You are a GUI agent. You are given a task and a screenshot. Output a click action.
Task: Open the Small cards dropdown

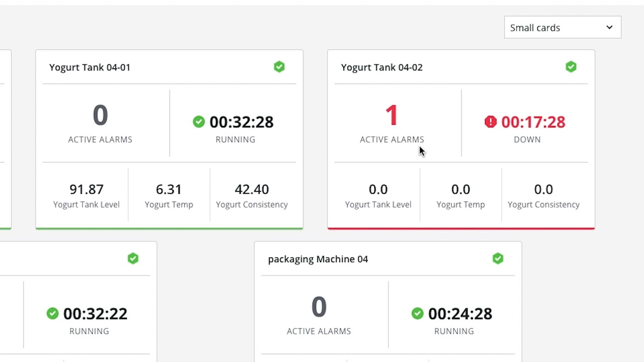tap(562, 28)
